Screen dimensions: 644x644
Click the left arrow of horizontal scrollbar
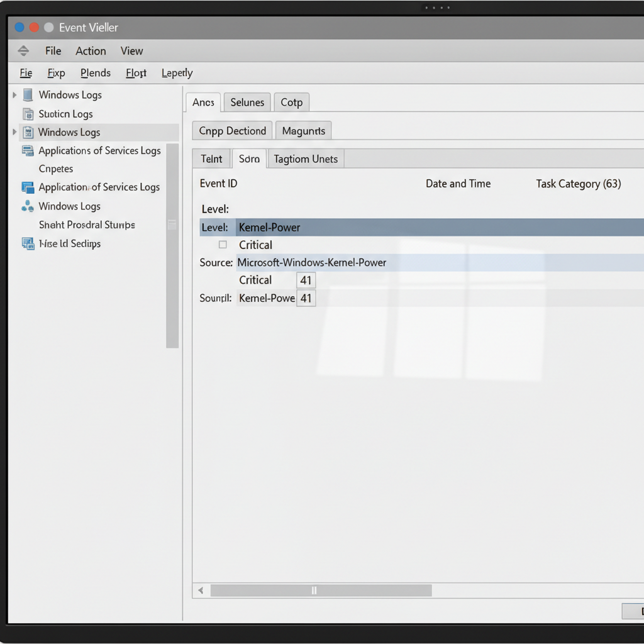coord(201,591)
